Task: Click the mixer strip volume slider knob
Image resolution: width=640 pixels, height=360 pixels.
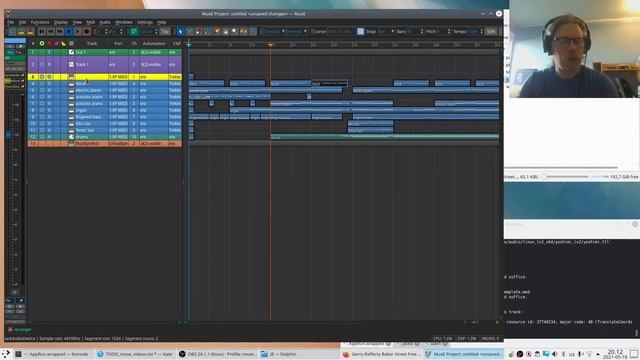Action: [9, 134]
